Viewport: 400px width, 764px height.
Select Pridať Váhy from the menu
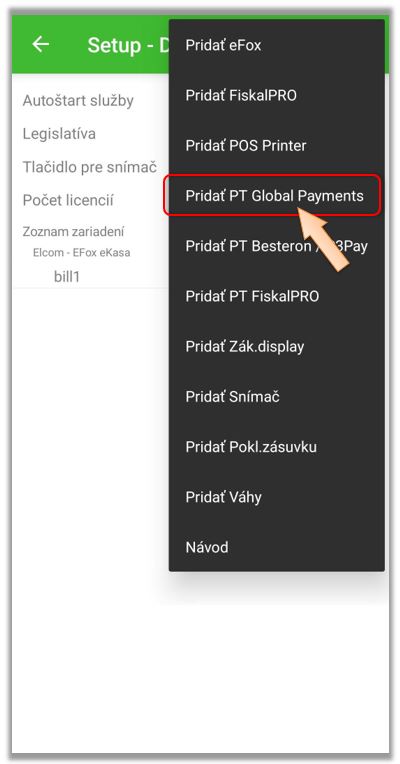point(277,497)
